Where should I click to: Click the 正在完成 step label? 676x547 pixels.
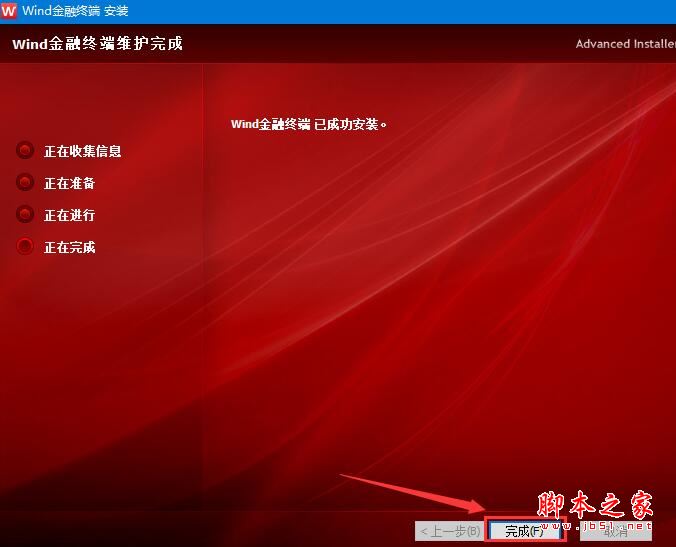(x=69, y=247)
